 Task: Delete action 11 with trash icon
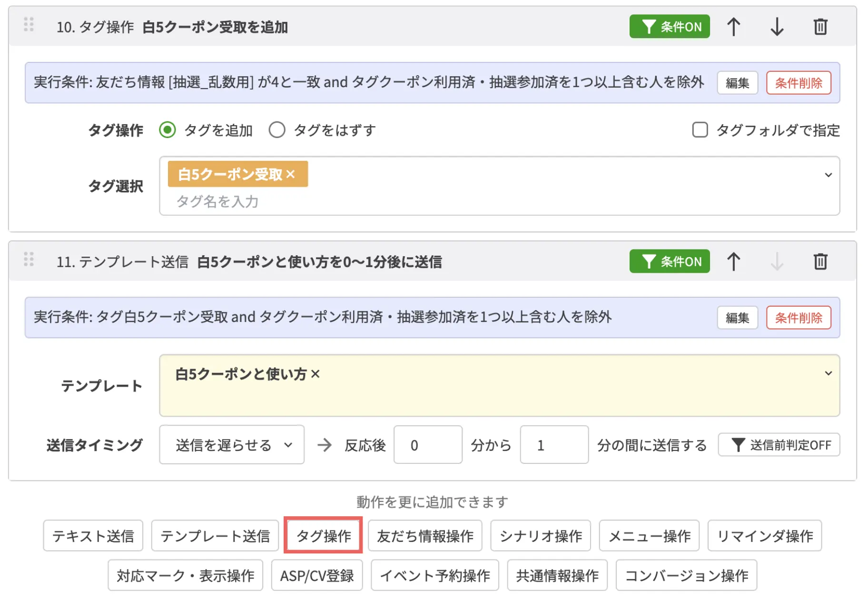pyautogui.click(x=820, y=261)
